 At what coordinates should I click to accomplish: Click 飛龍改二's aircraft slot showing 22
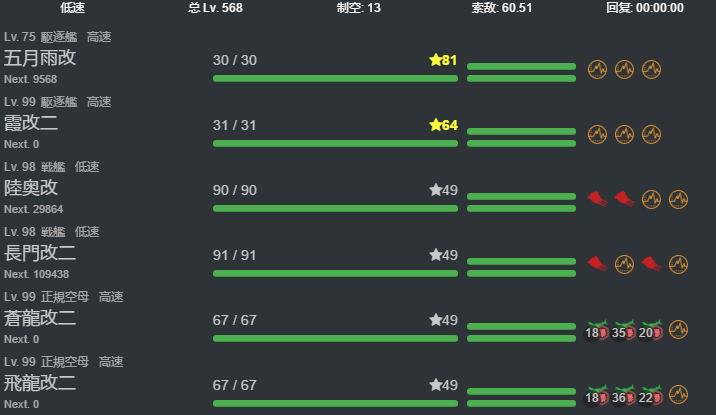pos(651,395)
